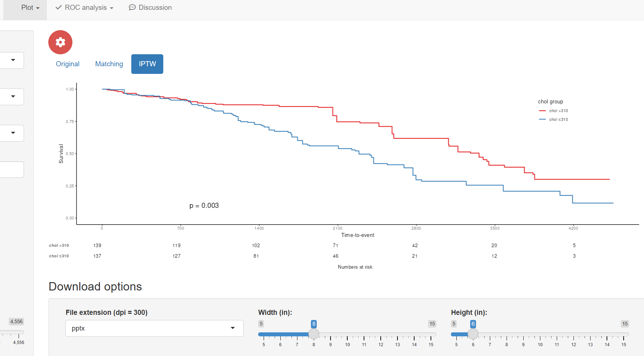
Task: Click the red gear settings button
Action: [60, 42]
